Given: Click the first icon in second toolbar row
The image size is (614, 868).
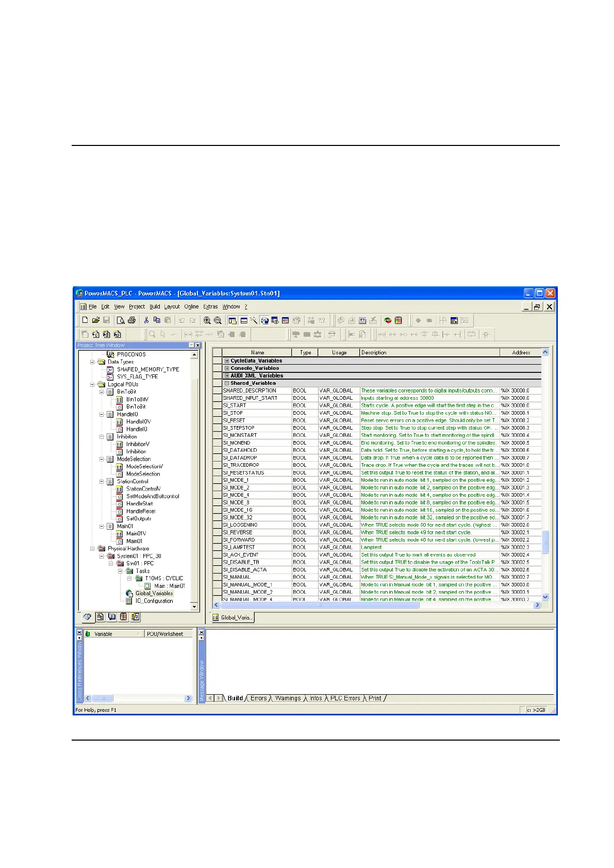Looking at the screenshot, I should coord(85,334).
